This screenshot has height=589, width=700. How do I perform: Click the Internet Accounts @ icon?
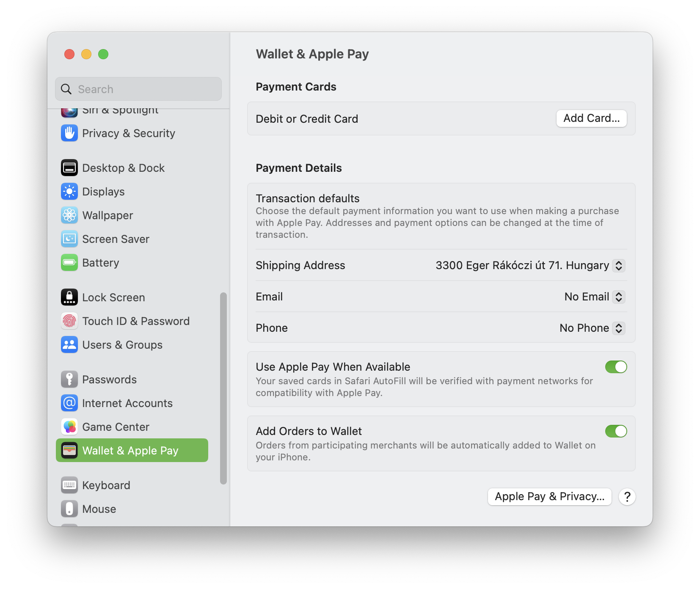[69, 403]
